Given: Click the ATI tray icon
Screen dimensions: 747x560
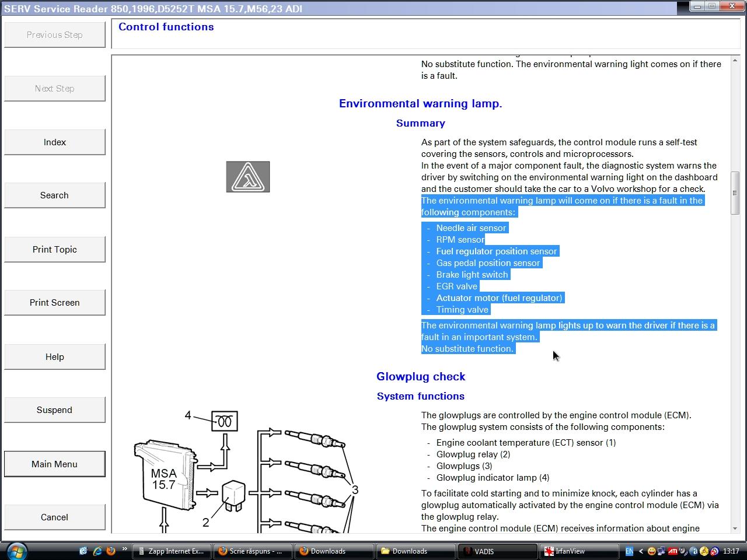Looking at the screenshot, I should click(673, 551).
